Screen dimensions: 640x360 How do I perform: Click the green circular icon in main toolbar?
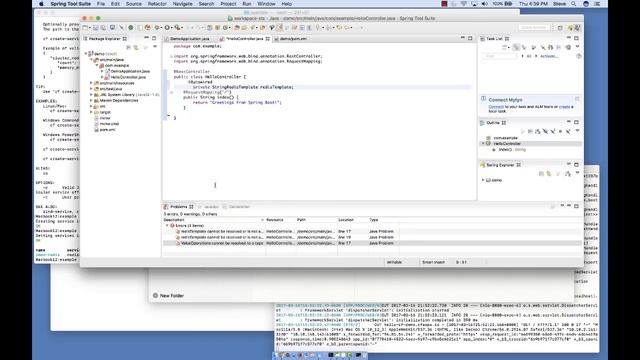tap(131, 28)
